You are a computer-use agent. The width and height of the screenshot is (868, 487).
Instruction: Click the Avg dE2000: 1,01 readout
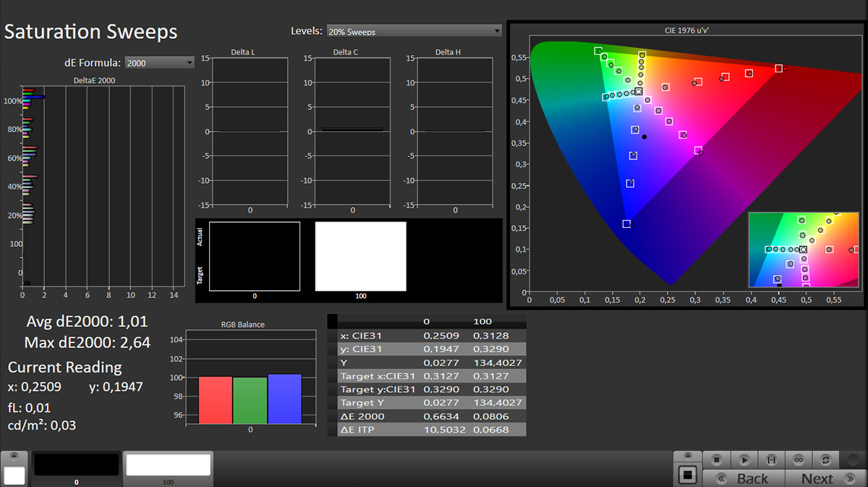[x=86, y=322]
